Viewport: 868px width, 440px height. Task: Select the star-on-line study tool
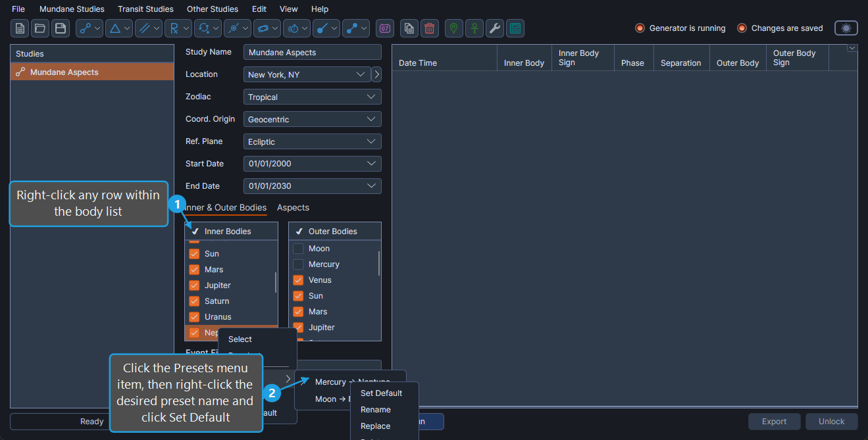point(238,28)
